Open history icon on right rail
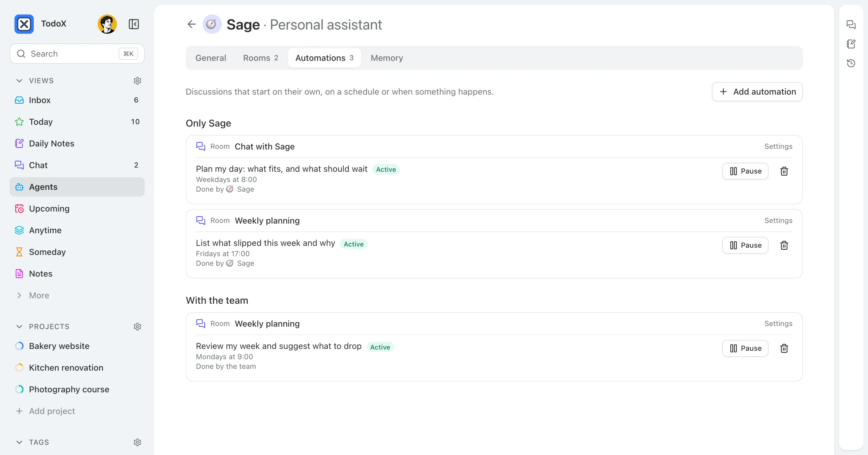Screen dimensions: 868x455 coord(851,63)
